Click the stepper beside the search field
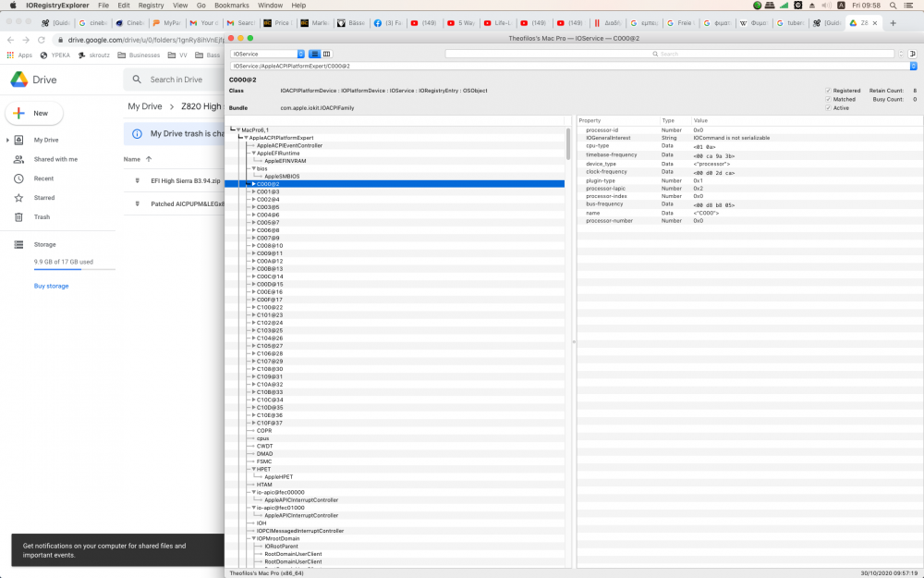Viewport: 924px width, 578px height. 900,54
